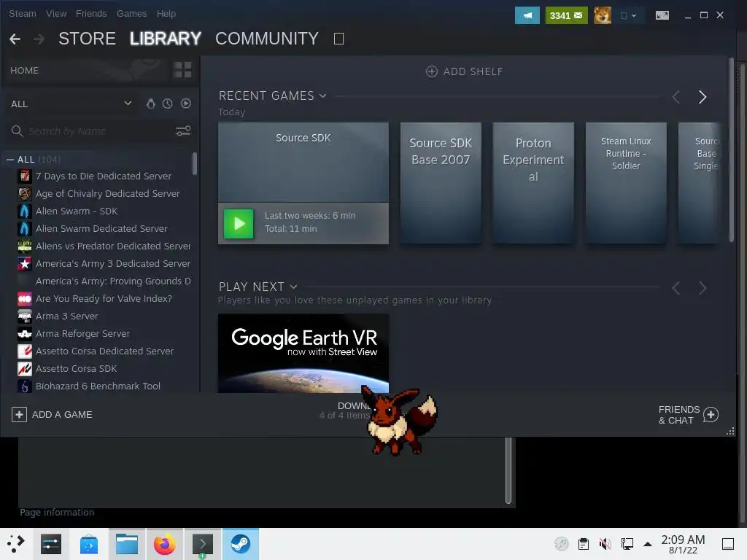This screenshot has width=747, height=560.
Task: Toggle sort by recent activity clock
Action: click(167, 104)
